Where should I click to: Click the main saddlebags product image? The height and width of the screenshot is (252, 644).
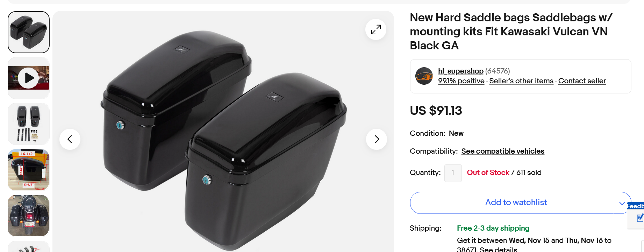pyautogui.click(x=223, y=140)
